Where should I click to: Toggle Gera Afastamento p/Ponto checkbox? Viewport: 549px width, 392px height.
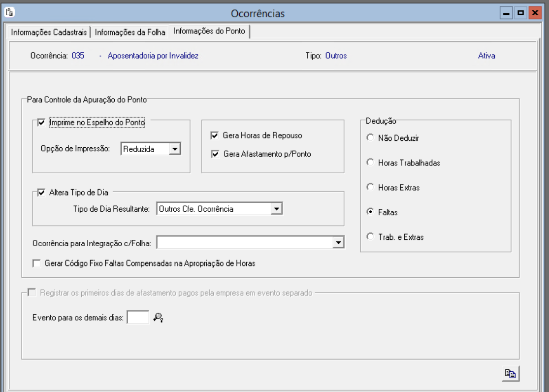point(215,154)
